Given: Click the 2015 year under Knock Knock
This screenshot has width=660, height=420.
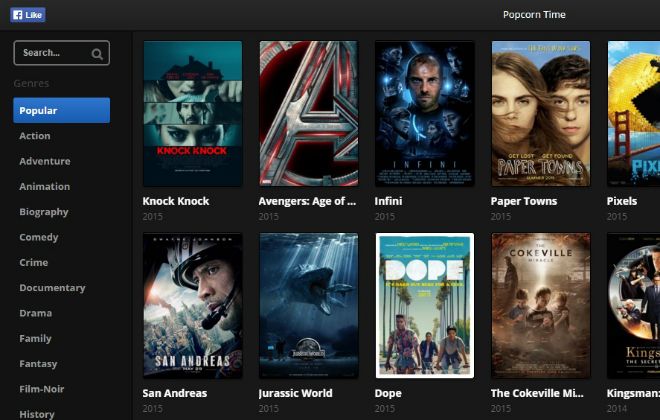Looking at the screenshot, I should (x=153, y=217).
